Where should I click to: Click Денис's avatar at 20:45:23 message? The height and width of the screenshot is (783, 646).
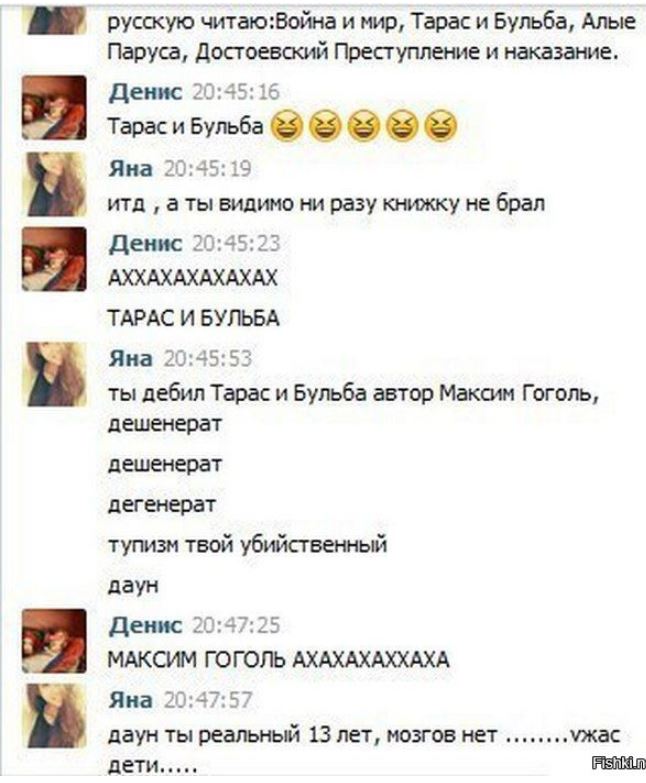click(x=54, y=259)
